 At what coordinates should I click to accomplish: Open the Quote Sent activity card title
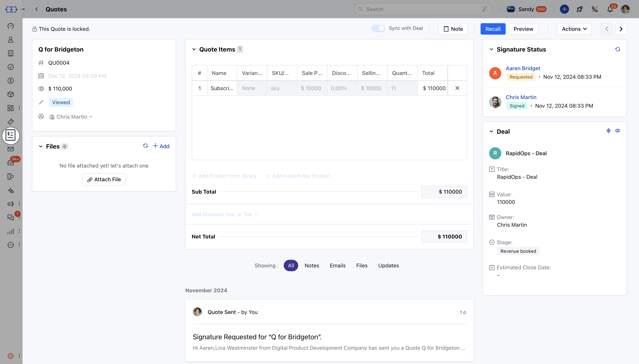(233, 312)
